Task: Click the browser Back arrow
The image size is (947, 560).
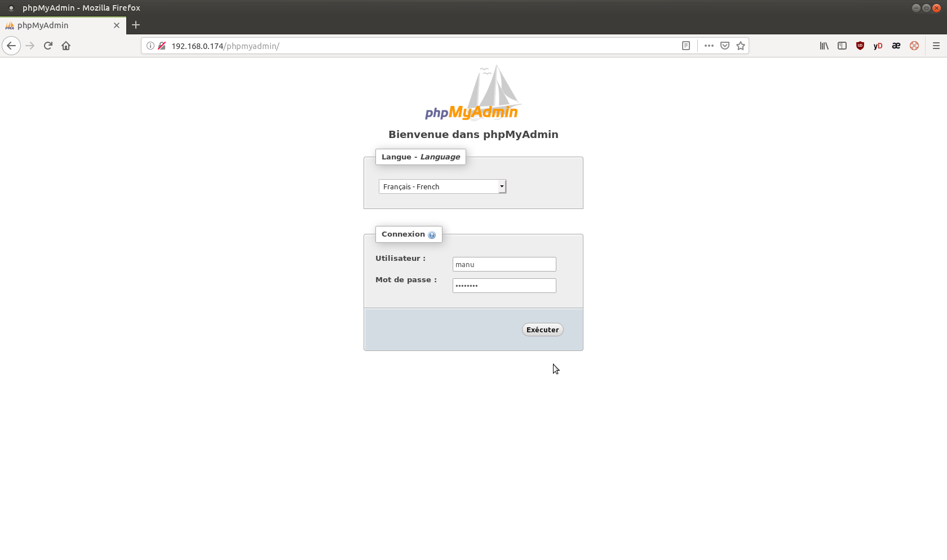Action: pyautogui.click(x=11, y=46)
